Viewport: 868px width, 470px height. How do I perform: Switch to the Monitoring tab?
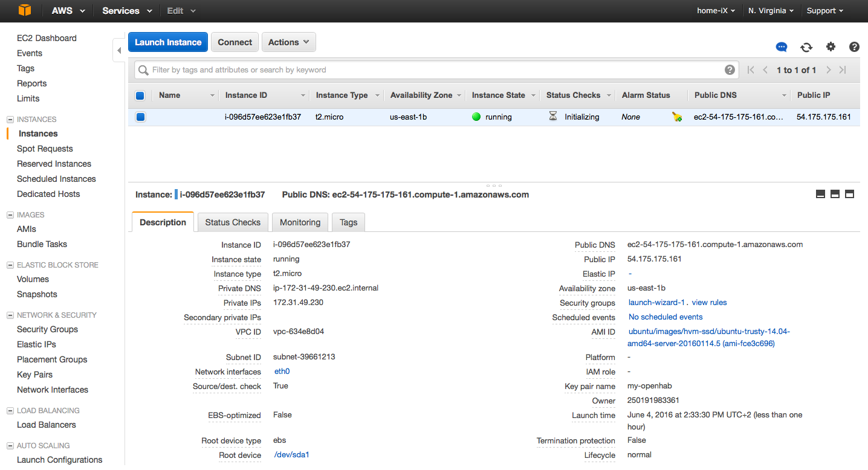(x=300, y=222)
